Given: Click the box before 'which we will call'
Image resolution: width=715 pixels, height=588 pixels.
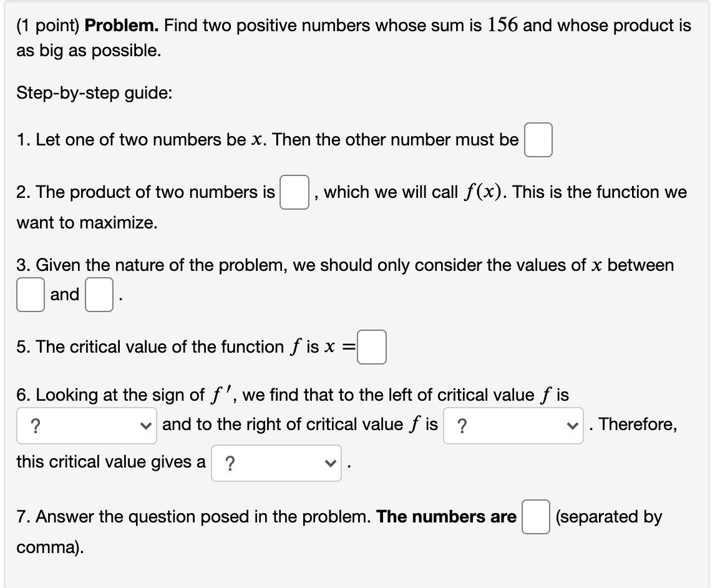Looking at the screenshot, I should [294, 192].
